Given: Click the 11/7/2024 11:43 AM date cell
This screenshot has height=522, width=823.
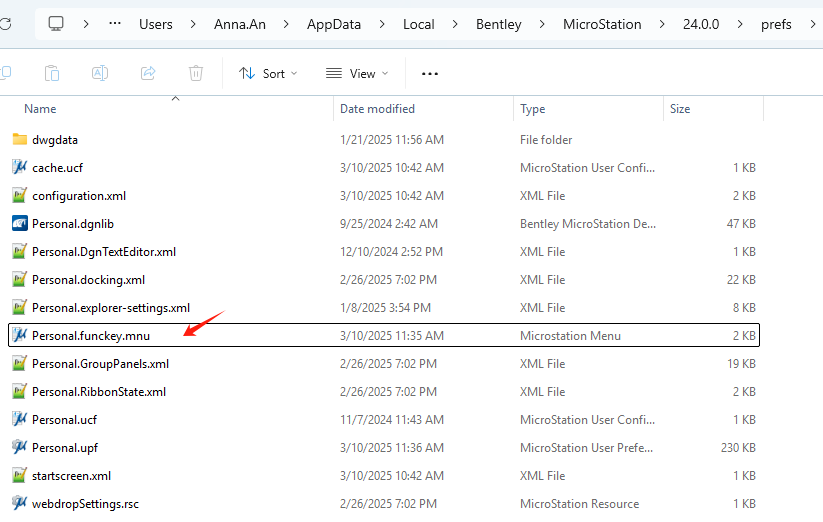Looking at the screenshot, I should (x=392, y=420).
